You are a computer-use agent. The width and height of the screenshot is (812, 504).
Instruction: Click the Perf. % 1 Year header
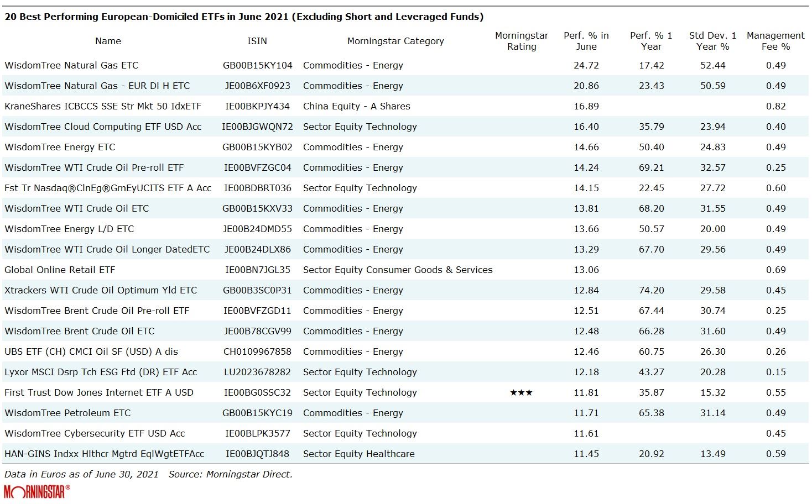tap(651, 41)
